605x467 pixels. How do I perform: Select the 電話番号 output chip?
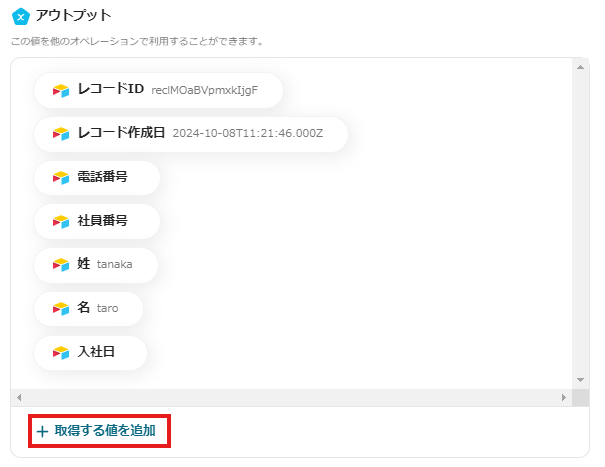pyautogui.click(x=97, y=177)
